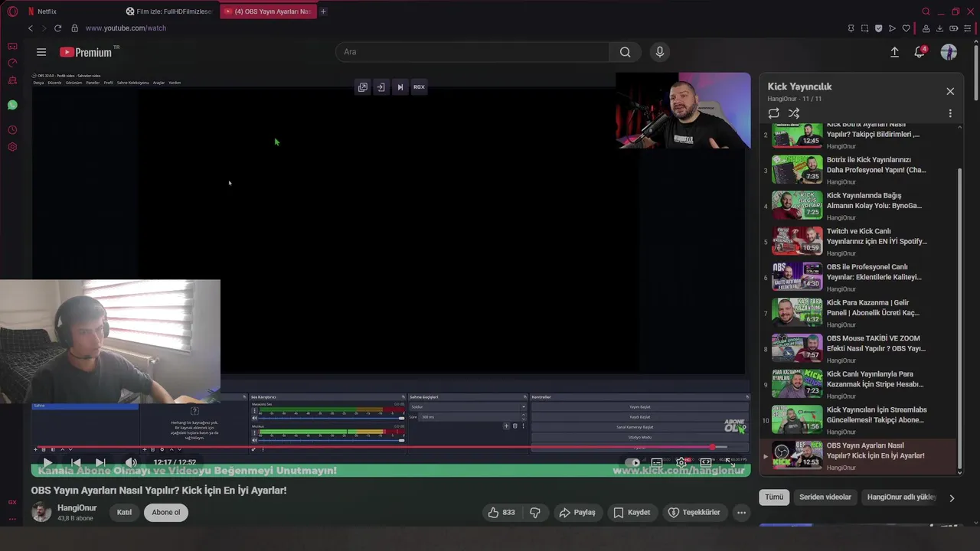
Task: Open OBS Mouse TAKİBİ VE ZOOM playlist video
Action: (x=858, y=349)
